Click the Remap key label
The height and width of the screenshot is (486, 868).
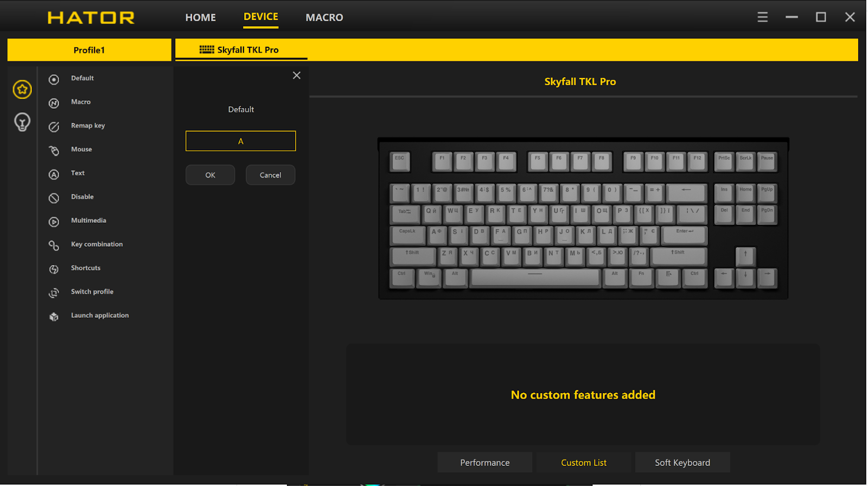[x=88, y=126]
